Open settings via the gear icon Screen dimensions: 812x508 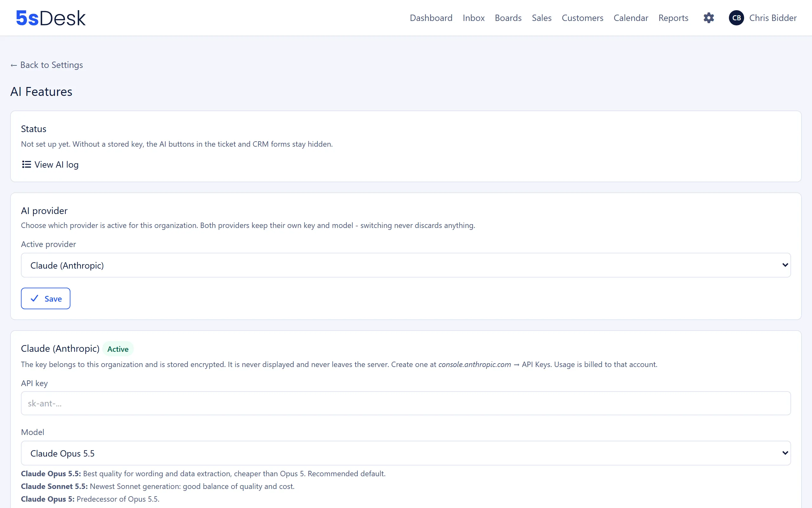click(x=709, y=18)
